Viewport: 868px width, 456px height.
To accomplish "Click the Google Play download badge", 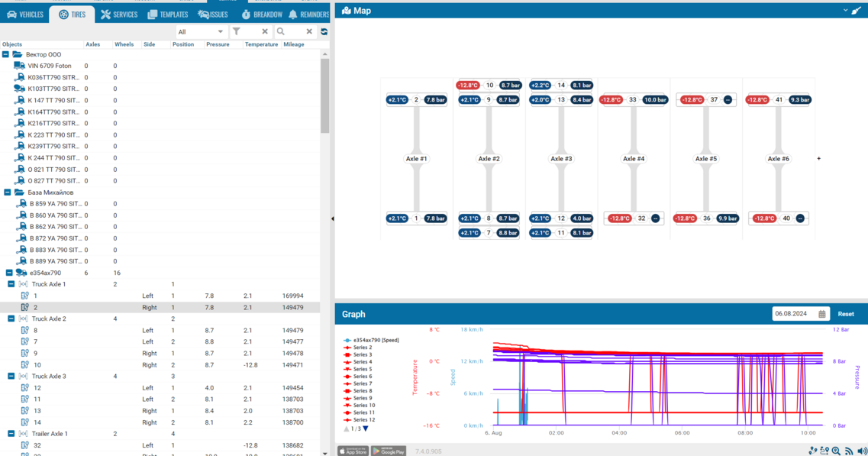I will [389, 451].
